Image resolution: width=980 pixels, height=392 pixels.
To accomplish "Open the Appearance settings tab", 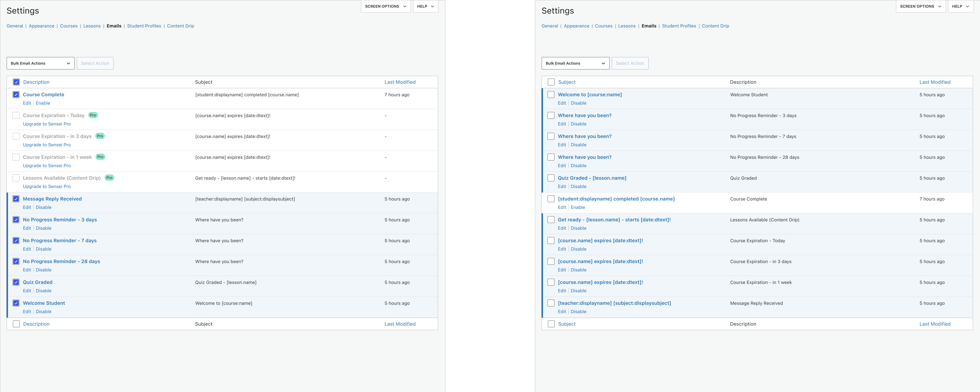I will pyautogui.click(x=42, y=26).
